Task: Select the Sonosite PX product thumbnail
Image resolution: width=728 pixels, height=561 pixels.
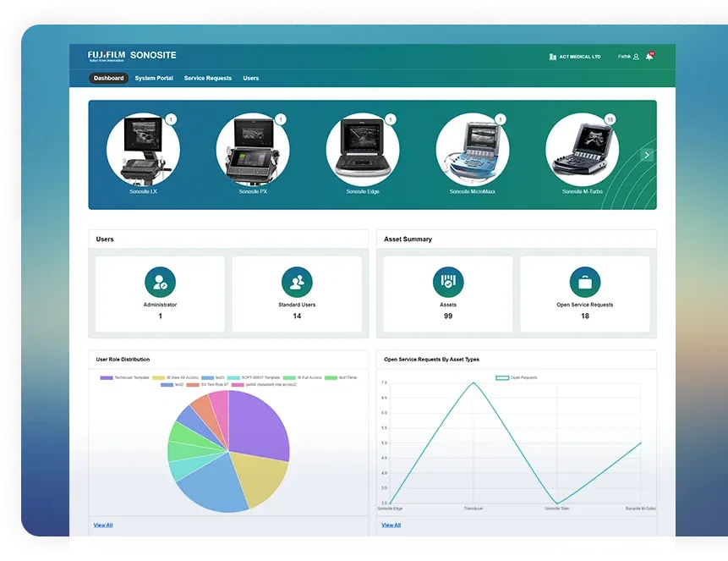Action: [x=253, y=150]
